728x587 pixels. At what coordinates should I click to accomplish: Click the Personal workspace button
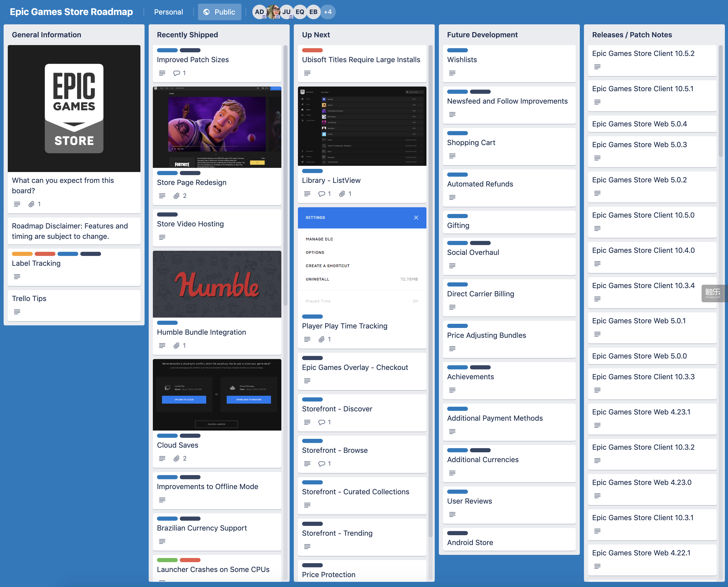click(168, 12)
